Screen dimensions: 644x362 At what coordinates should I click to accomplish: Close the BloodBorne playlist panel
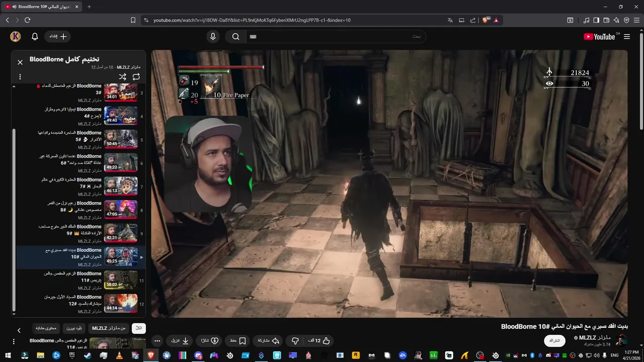coord(20,62)
